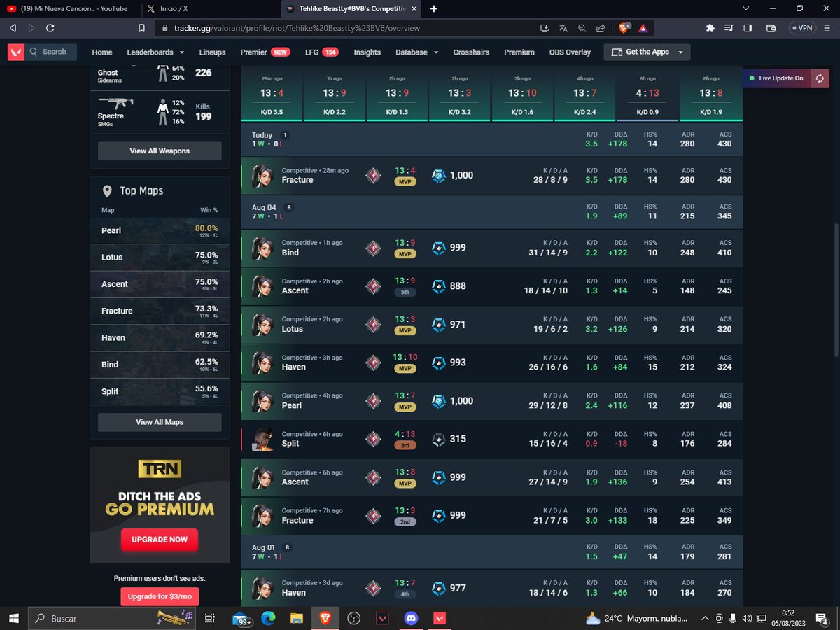Bookmark this page using the bookmark icon

pyautogui.click(x=142, y=29)
